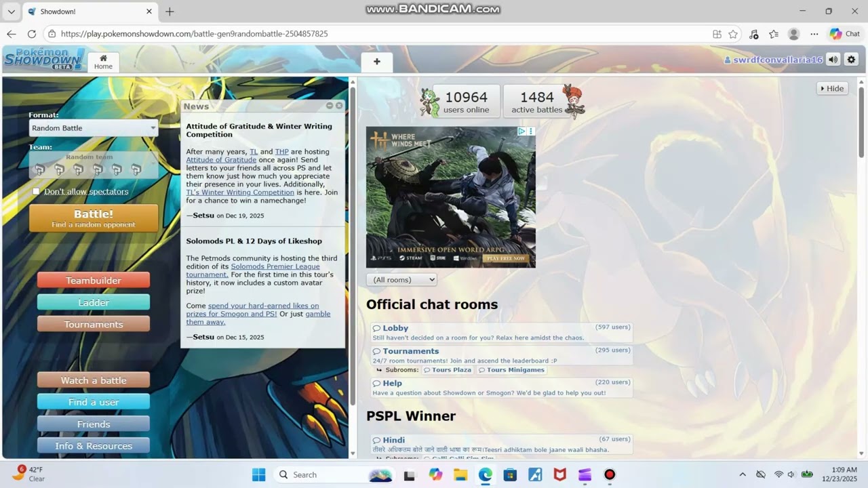Click the 1484 active battles counter
The height and width of the screenshot is (488, 868).
click(x=537, y=101)
